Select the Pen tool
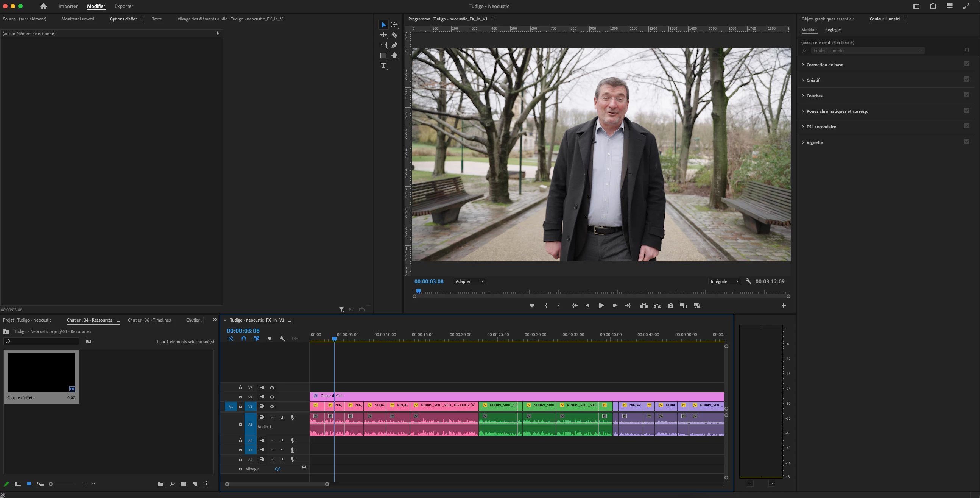Image resolution: width=980 pixels, height=498 pixels. click(x=394, y=45)
